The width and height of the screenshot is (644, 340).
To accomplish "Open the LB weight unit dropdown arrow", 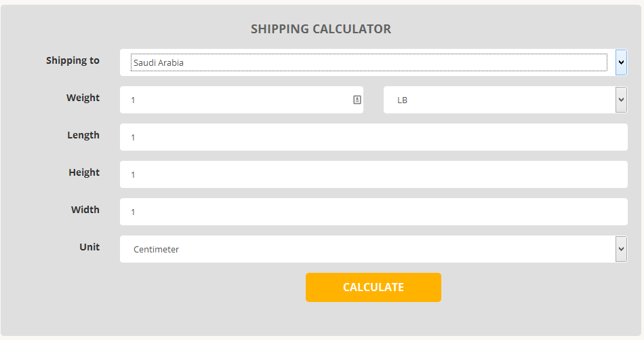I will coord(621,100).
